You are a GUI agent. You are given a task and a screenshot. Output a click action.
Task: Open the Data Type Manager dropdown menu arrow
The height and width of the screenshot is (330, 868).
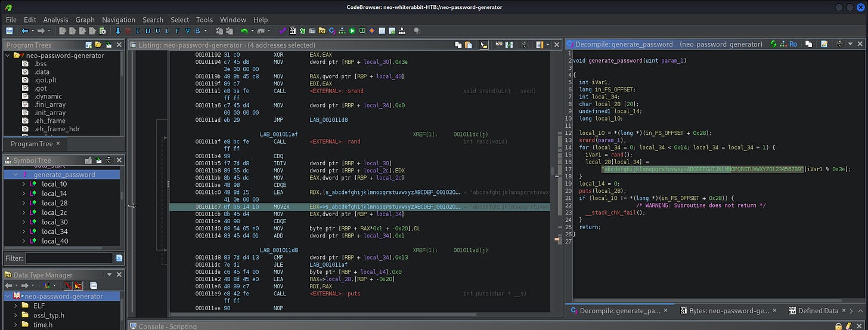(x=109, y=275)
